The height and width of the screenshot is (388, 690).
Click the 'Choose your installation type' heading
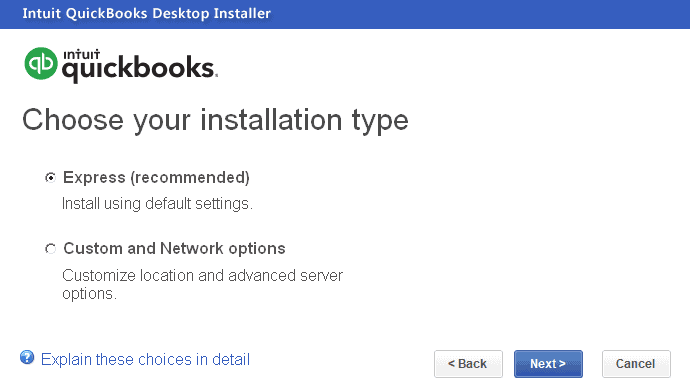tap(215, 121)
